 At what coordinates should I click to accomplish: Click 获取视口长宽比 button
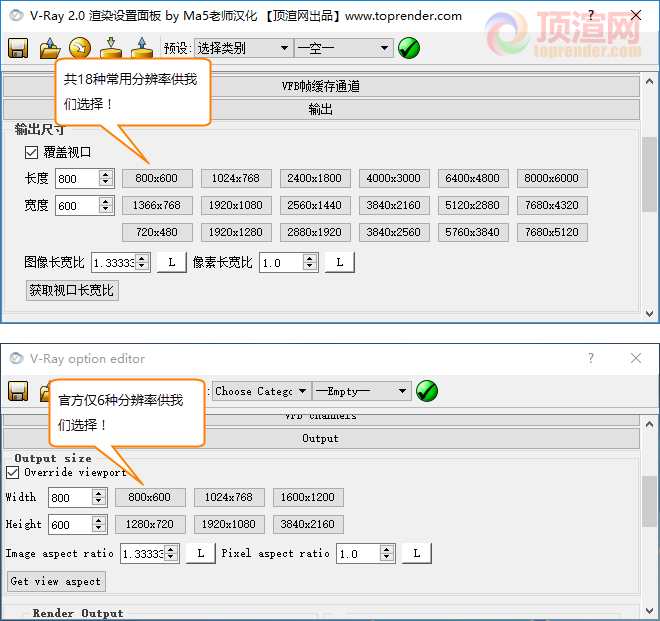pos(72,290)
